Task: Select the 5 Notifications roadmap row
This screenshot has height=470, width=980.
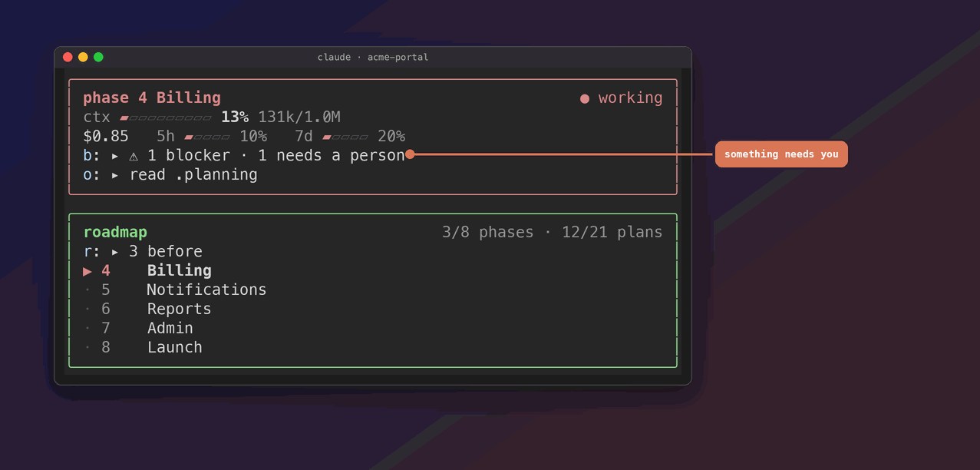Action: 373,290
